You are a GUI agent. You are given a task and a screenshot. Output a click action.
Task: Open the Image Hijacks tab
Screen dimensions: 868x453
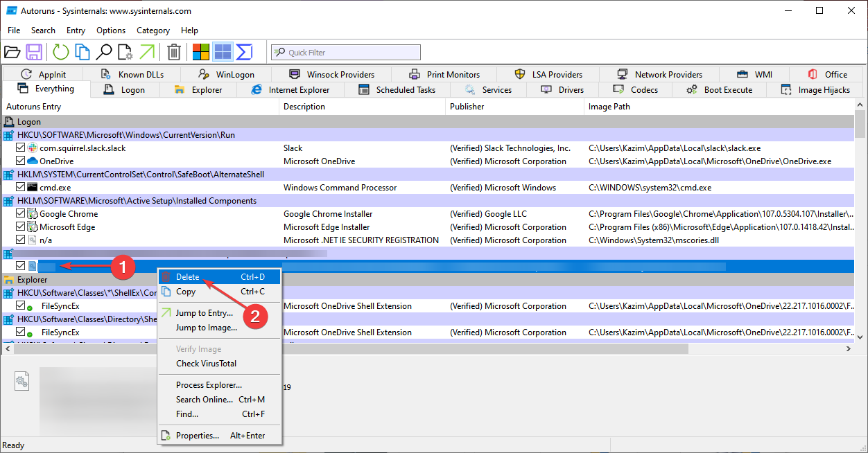point(815,90)
